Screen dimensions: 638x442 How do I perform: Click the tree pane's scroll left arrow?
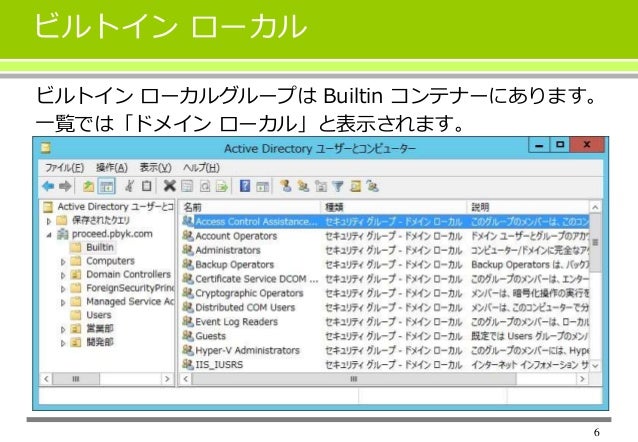[46, 379]
